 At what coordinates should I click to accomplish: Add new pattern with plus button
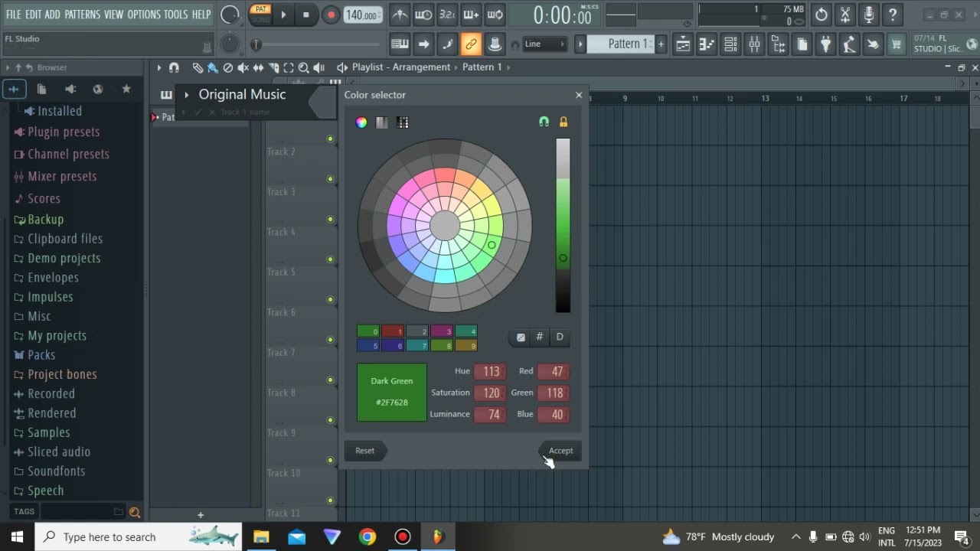[661, 44]
